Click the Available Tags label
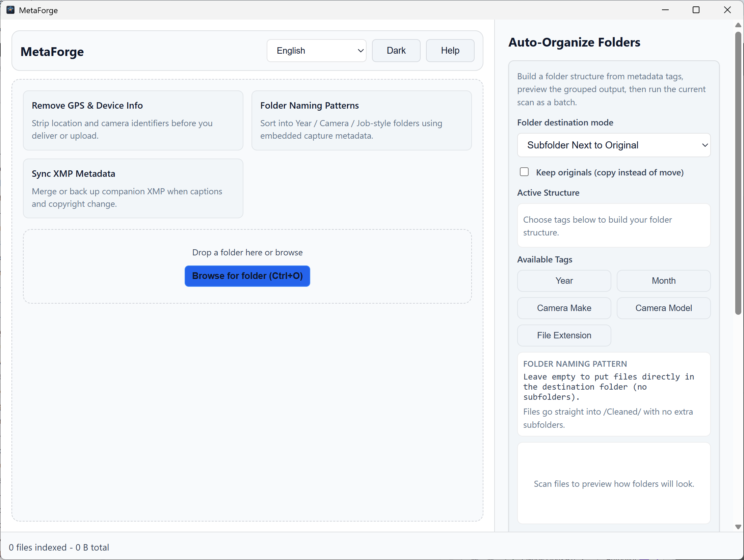 point(544,259)
